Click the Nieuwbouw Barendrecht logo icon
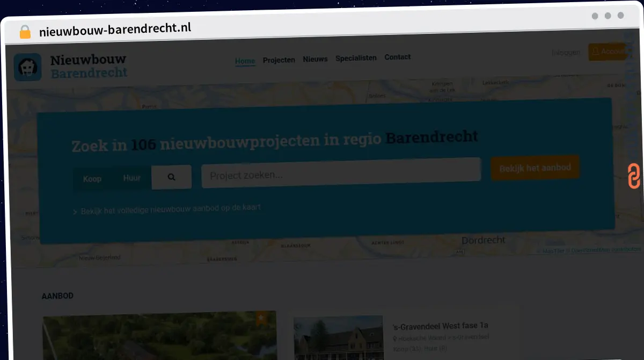This screenshot has height=360, width=644. tap(27, 67)
